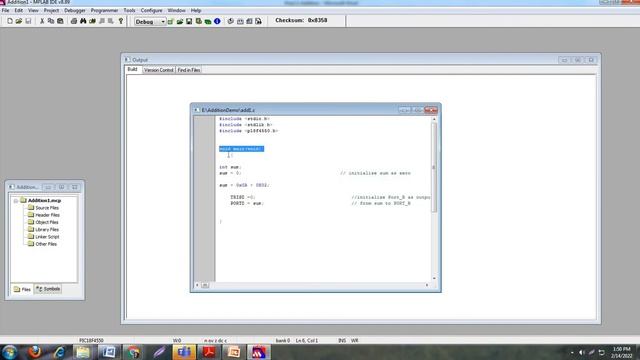Viewport: 640px width, 360px height.
Task: Open the Programmer menu
Action: [x=104, y=10]
